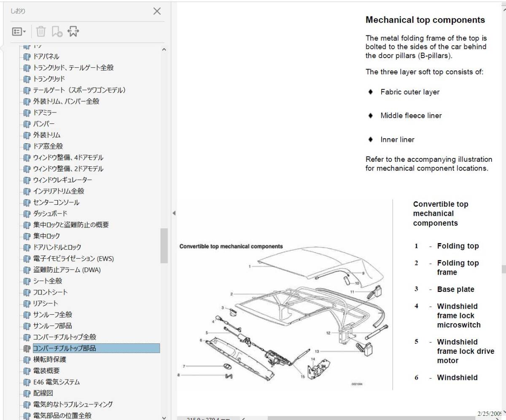The height and width of the screenshot is (420, 506).
Task: Open the ドアミラー bookmark
Action: 45,112
